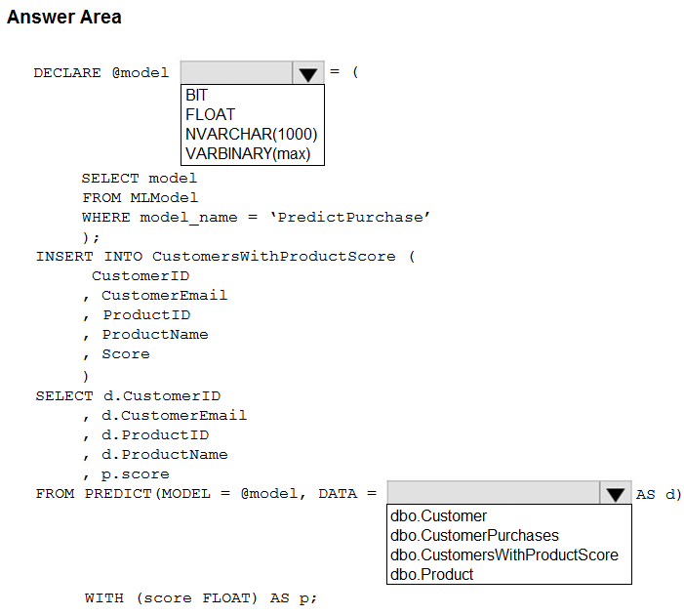
Task: Pick dbo.CustomersWithProductScore in the dropdown list
Action: tap(503, 554)
